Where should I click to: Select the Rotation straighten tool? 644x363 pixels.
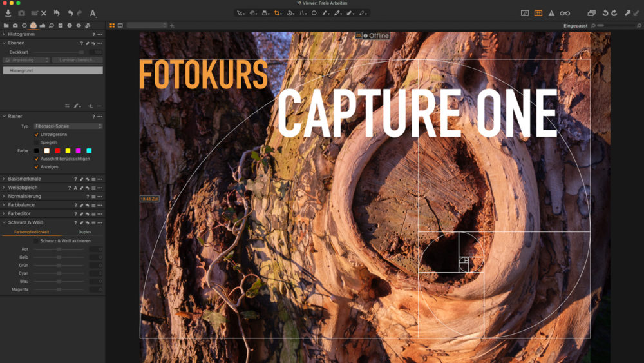290,13
